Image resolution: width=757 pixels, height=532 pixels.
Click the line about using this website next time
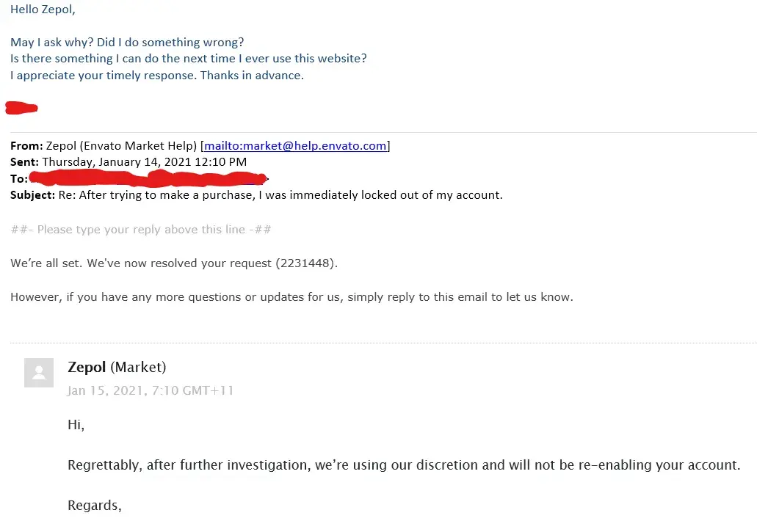pos(188,59)
